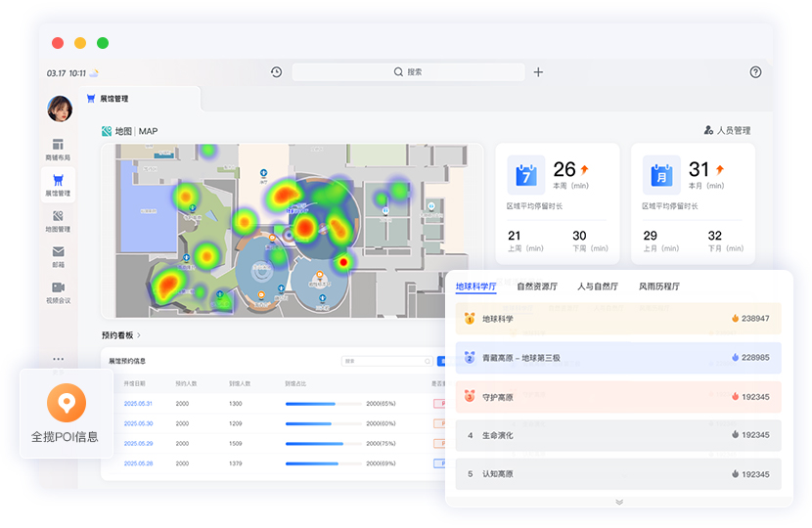Image resolution: width=812 pixels, height=528 pixels.
Task: Click the plus icon beside search bar
Action: 538,72
